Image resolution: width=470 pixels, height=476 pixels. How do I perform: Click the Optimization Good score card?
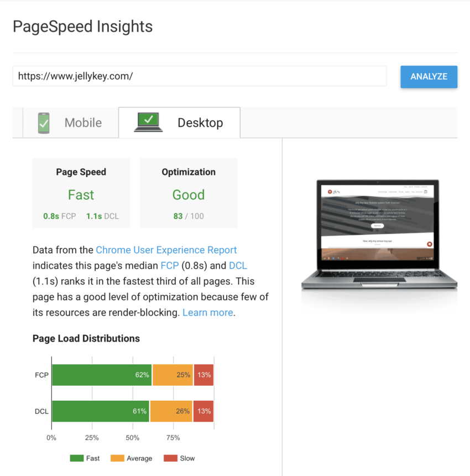189,194
